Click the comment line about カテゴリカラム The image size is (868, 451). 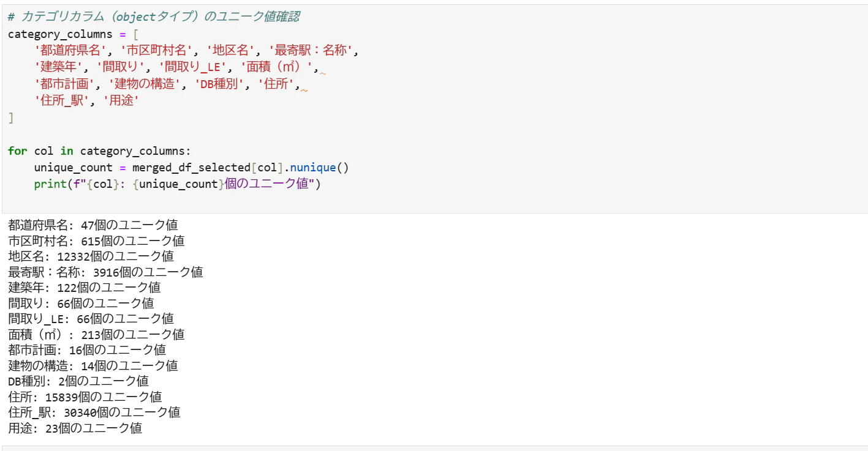[x=154, y=17]
